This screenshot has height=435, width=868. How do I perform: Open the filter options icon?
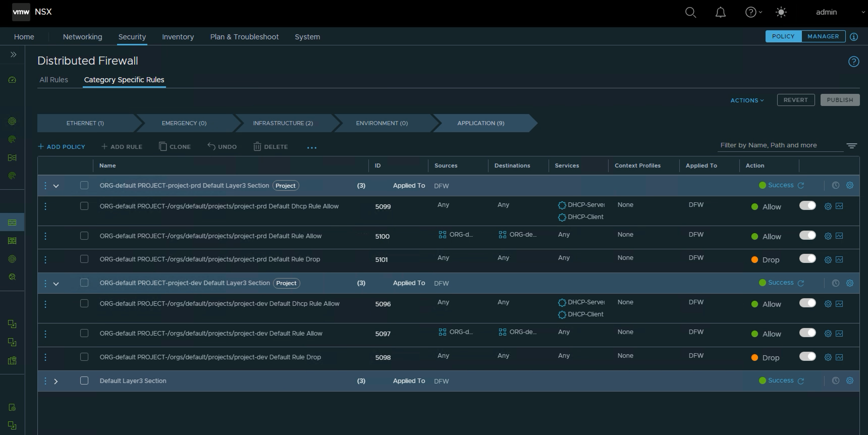(852, 146)
